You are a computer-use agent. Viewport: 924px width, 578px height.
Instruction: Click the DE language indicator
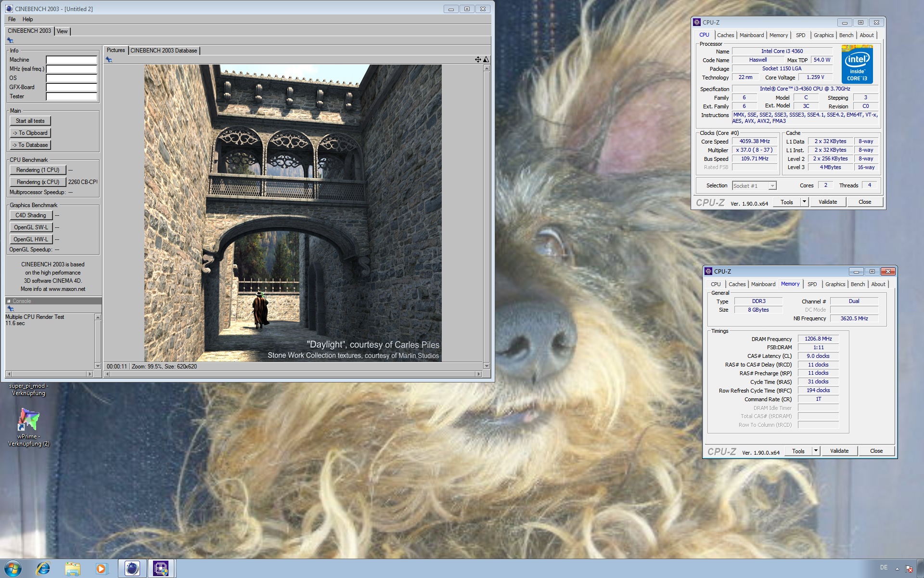pyautogui.click(x=884, y=567)
